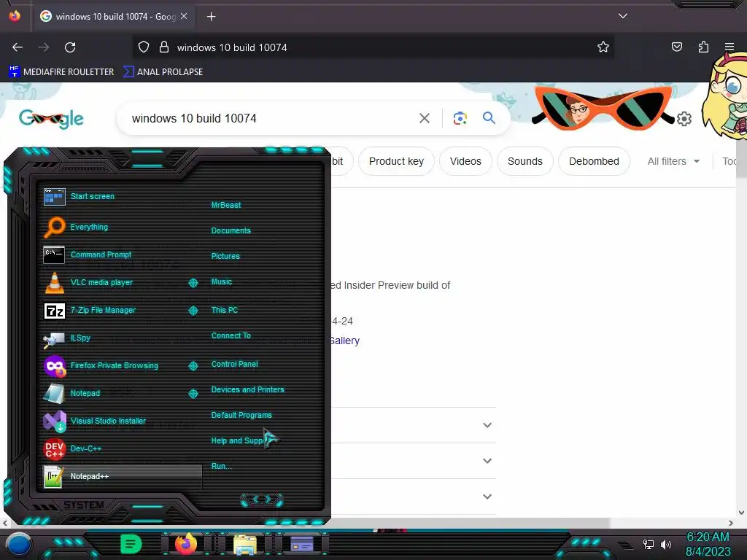
Task: Open 7-Zip File Manager
Action: tap(115, 310)
